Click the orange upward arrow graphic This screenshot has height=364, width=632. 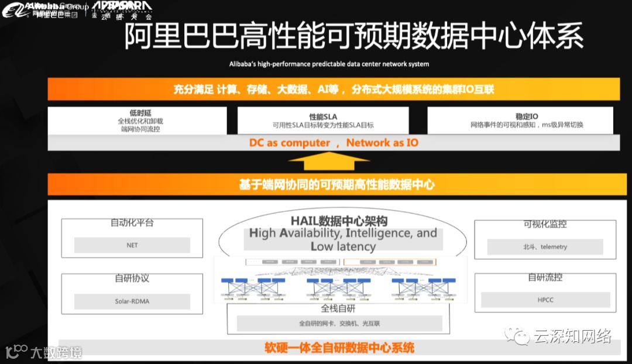(329, 162)
